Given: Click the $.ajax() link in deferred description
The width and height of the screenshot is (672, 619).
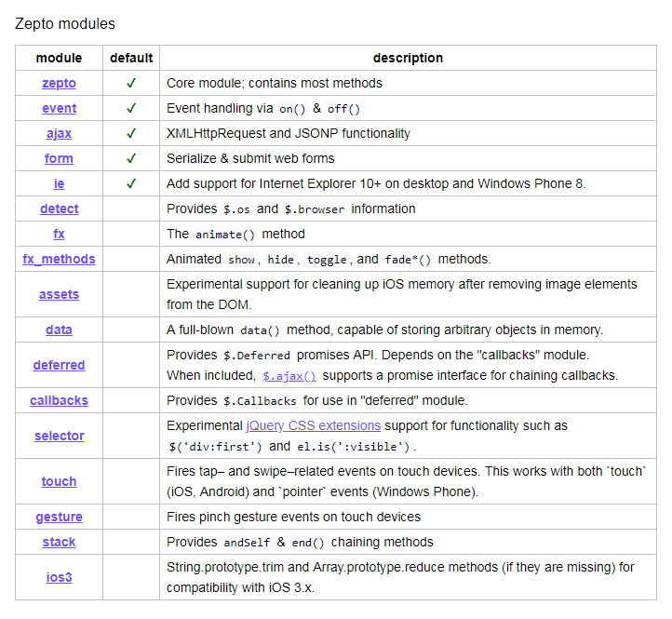Looking at the screenshot, I should point(289,376).
